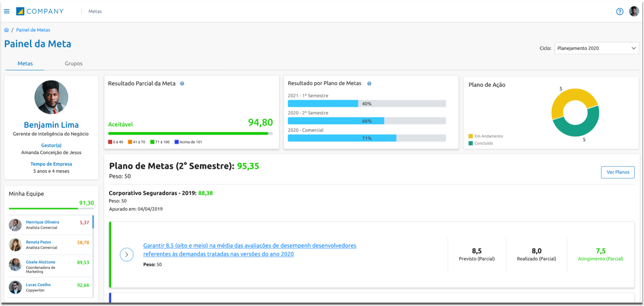Click the Ver Planos button
644x306 pixels.
click(618, 172)
